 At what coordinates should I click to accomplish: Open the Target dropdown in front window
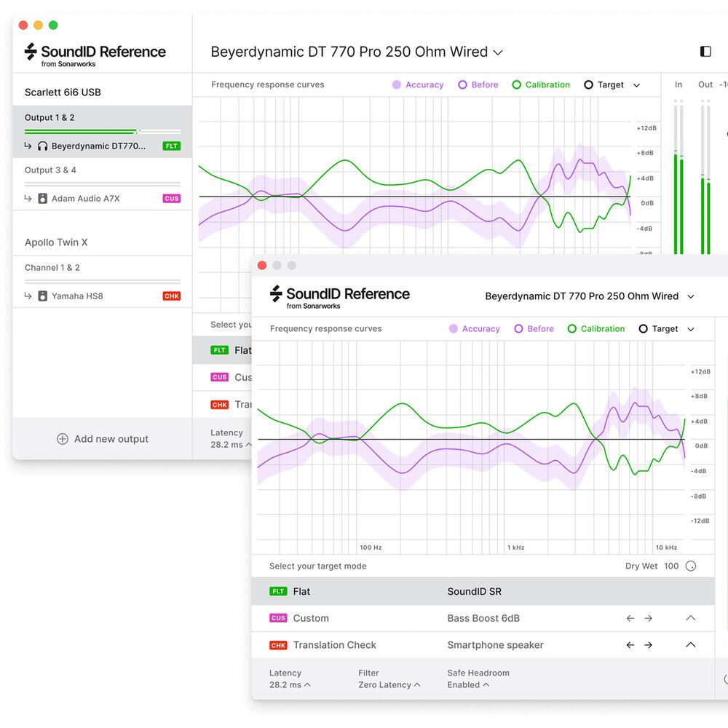tap(690, 329)
